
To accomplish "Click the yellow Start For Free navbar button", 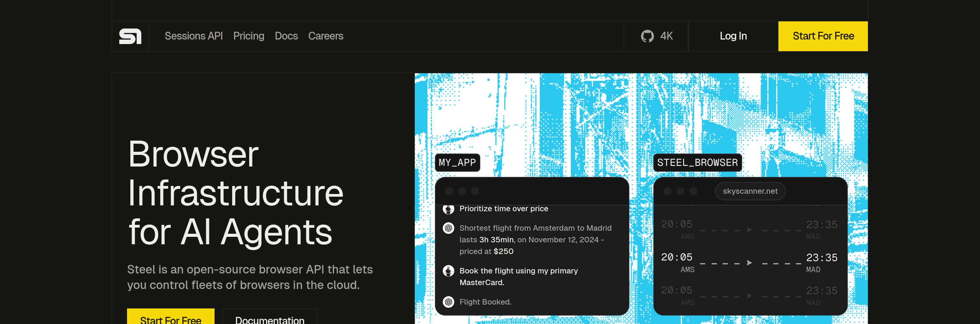I will pyautogui.click(x=823, y=36).
